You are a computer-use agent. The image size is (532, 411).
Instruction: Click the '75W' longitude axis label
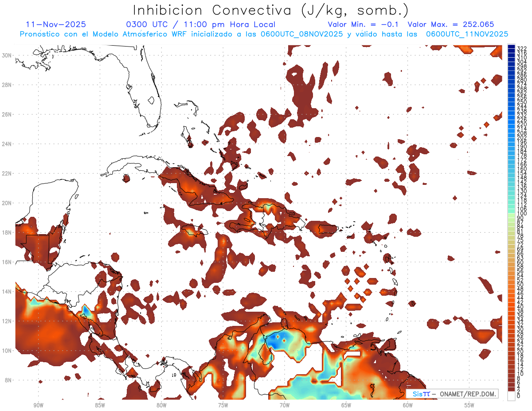click(223, 405)
